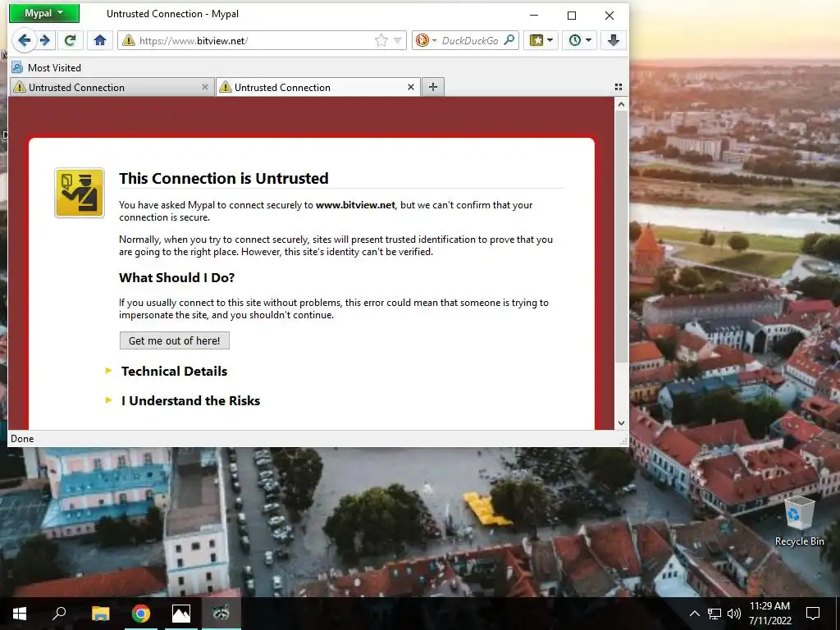Open the Bookmarks button dropdown arrow
840x630 pixels.
coord(550,40)
